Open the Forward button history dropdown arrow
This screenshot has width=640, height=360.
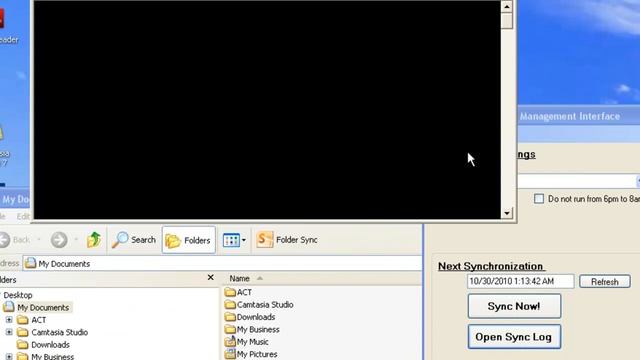click(x=76, y=240)
